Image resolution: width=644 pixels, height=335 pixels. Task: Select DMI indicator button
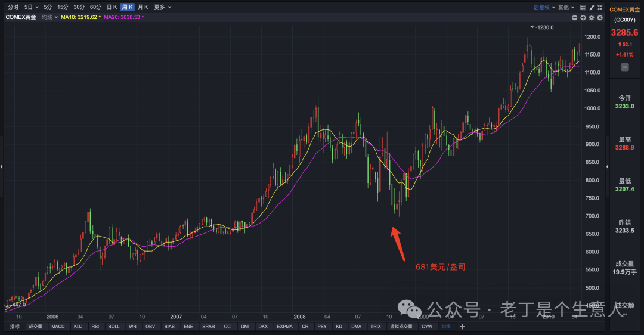click(x=245, y=327)
